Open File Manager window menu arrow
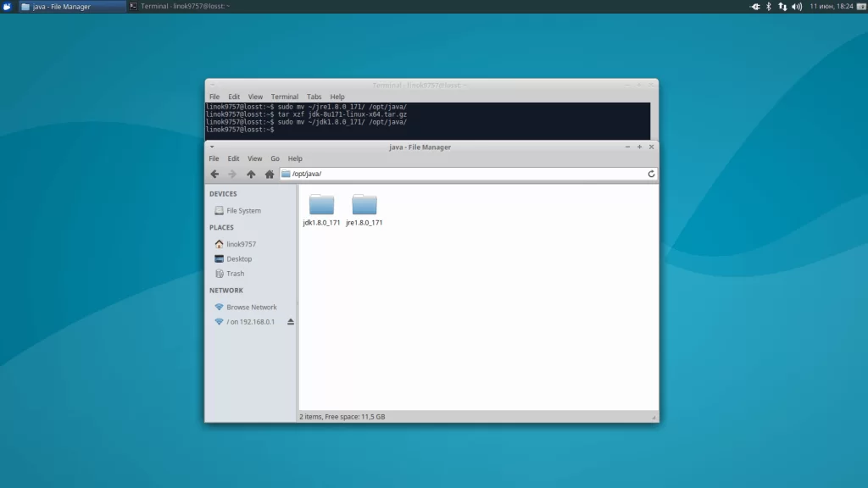Viewport: 868px width, 488px height. click(212, 147)
